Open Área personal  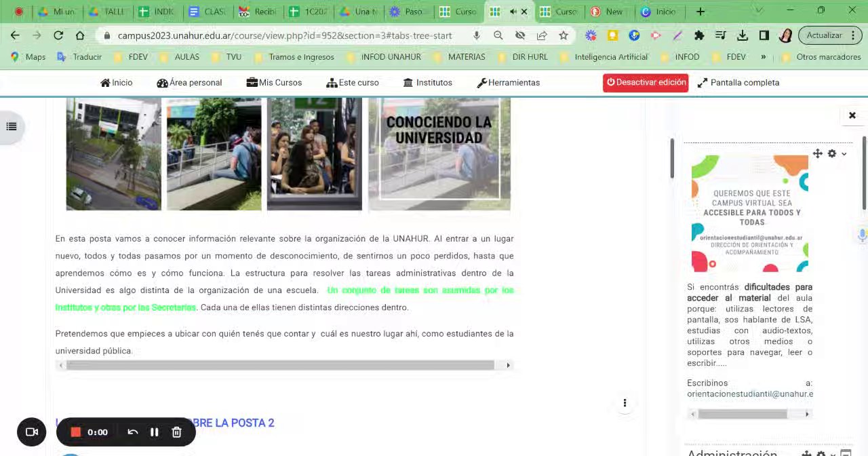pyautogui.click(x=189, y=83)
